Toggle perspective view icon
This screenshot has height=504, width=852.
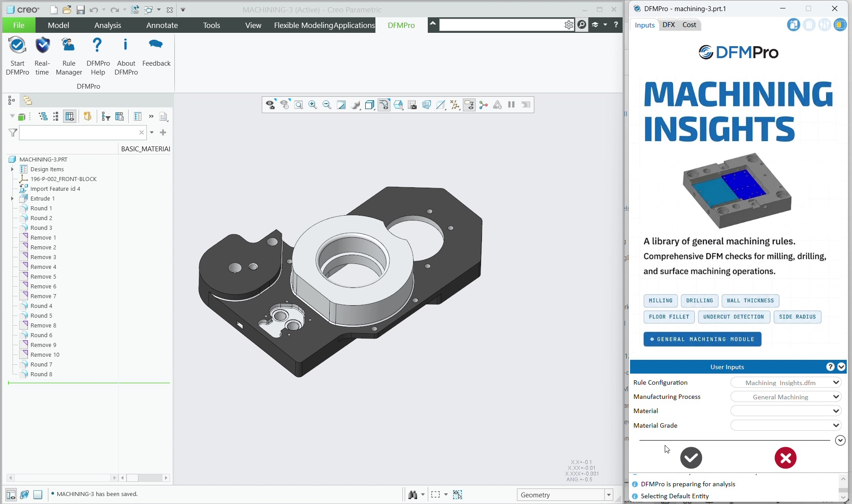[426, 105]
